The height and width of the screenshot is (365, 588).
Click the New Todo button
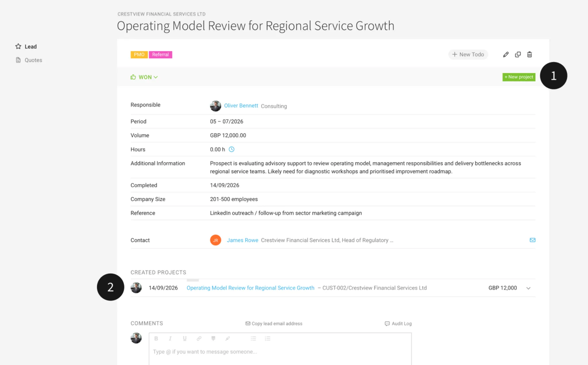(x=468, y=54)
